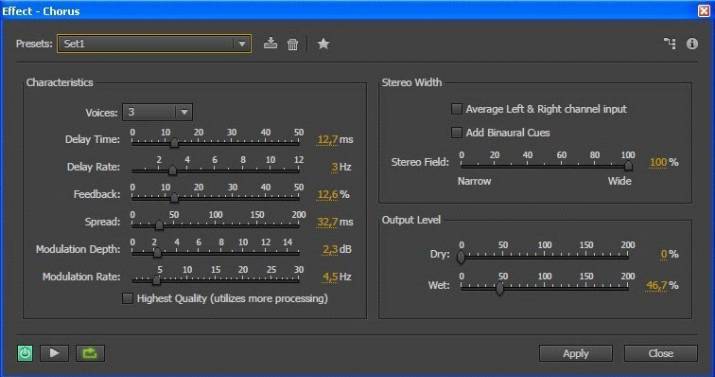Click the Spread slider handle

(159, 225)
